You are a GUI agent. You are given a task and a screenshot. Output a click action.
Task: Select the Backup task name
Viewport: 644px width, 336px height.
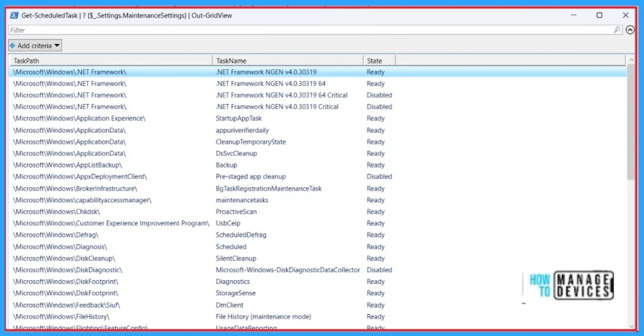point(226,165)
